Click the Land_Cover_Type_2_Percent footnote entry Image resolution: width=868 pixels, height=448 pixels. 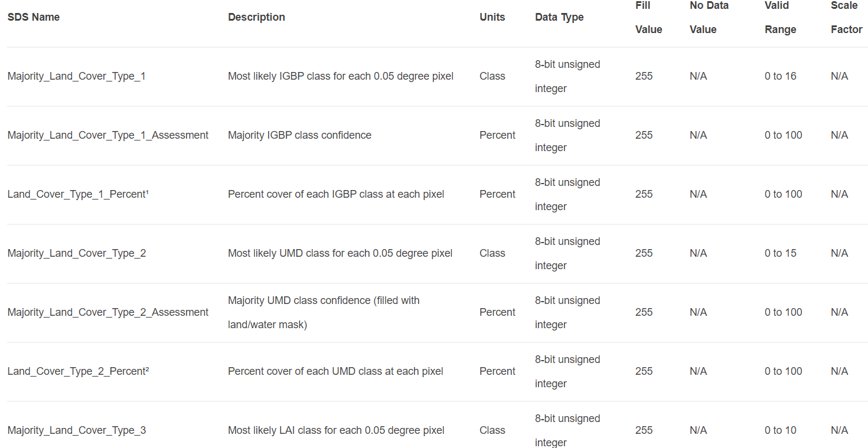pos(78,371)
